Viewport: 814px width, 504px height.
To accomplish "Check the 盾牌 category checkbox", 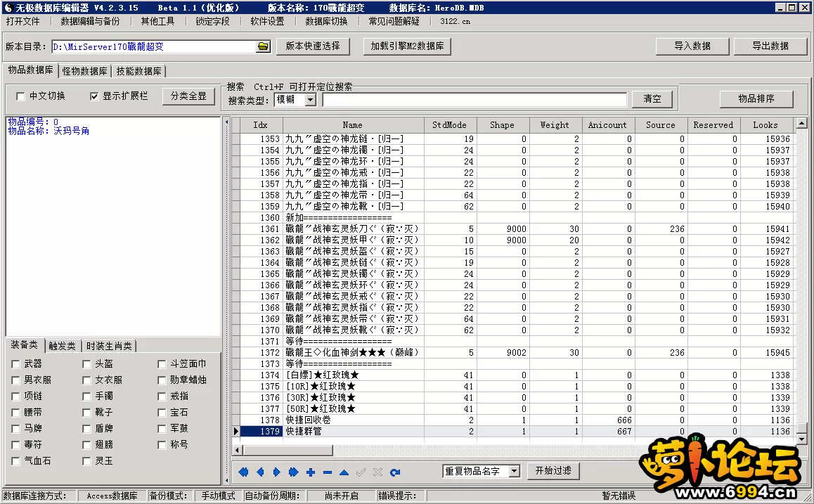I will coord(86,429).
